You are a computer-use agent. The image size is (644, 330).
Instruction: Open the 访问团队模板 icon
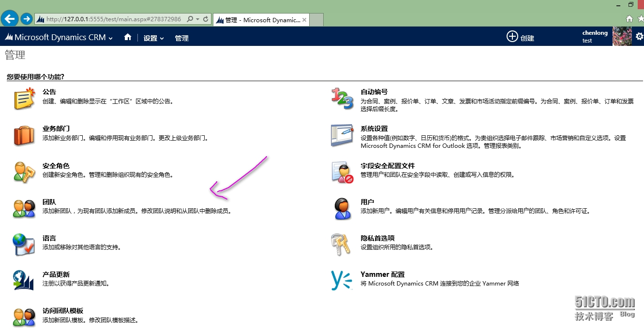(x=24, y=317)
